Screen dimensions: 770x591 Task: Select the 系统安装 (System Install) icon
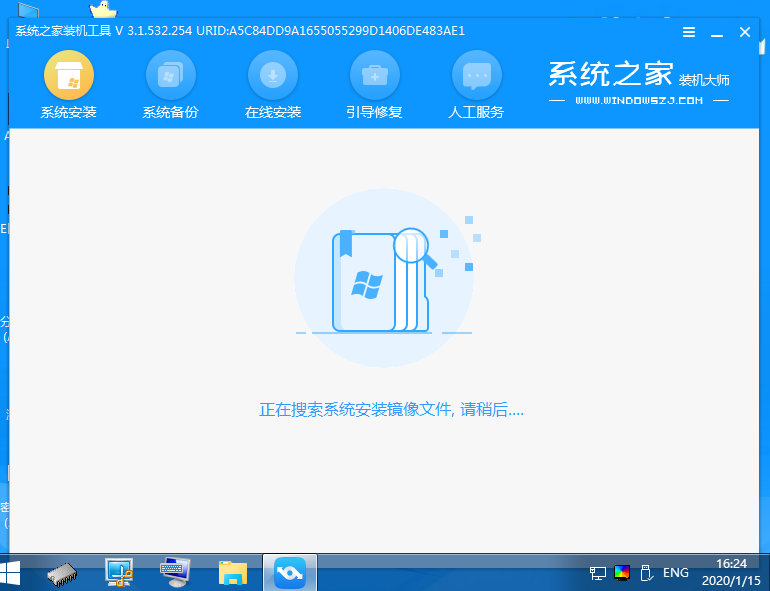point(68,75)
